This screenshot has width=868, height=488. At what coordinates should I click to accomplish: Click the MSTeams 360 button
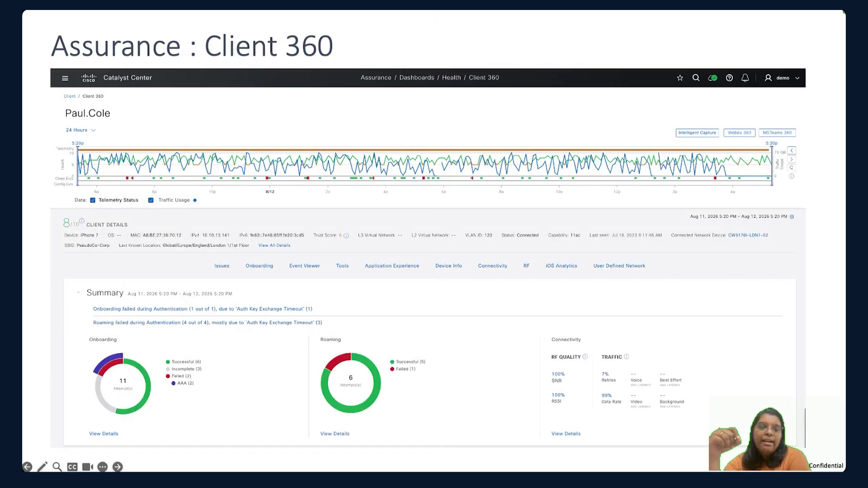click(777, 133)
